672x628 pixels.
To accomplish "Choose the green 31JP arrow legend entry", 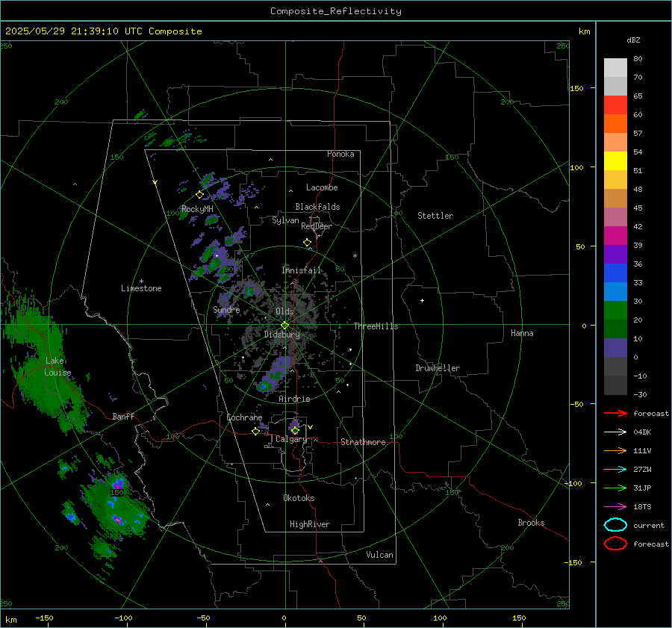I will 615,488.
